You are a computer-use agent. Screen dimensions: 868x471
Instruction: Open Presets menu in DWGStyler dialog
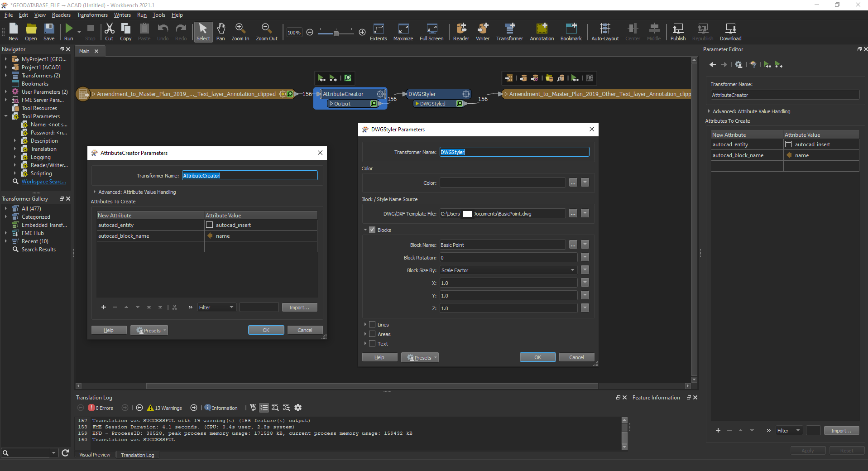click(x=420, y=358)
